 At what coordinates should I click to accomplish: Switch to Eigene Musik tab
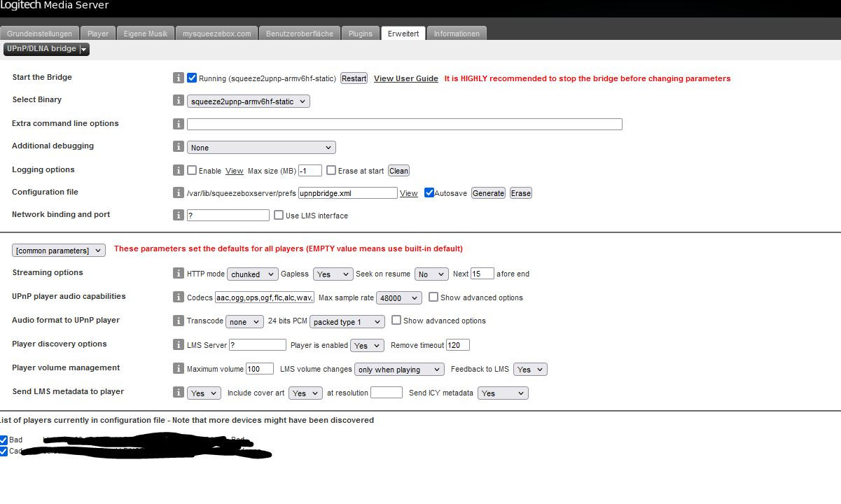[x=146, y=34]
